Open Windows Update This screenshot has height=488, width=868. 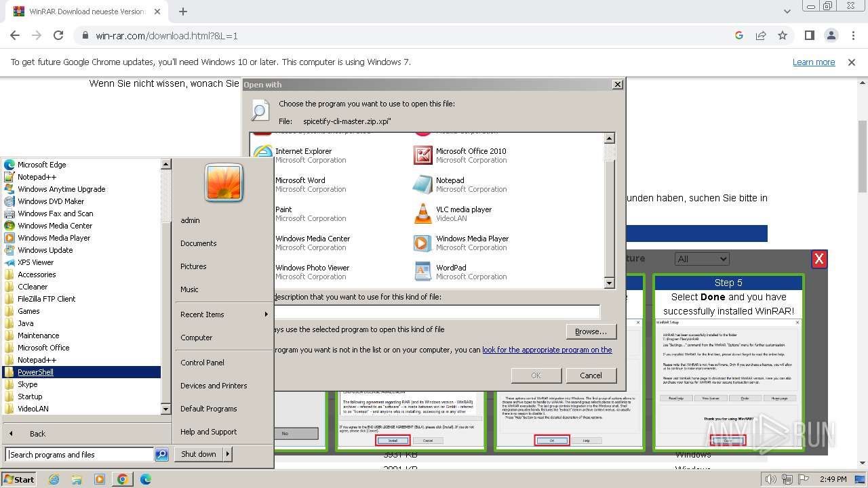click(45, 250)
